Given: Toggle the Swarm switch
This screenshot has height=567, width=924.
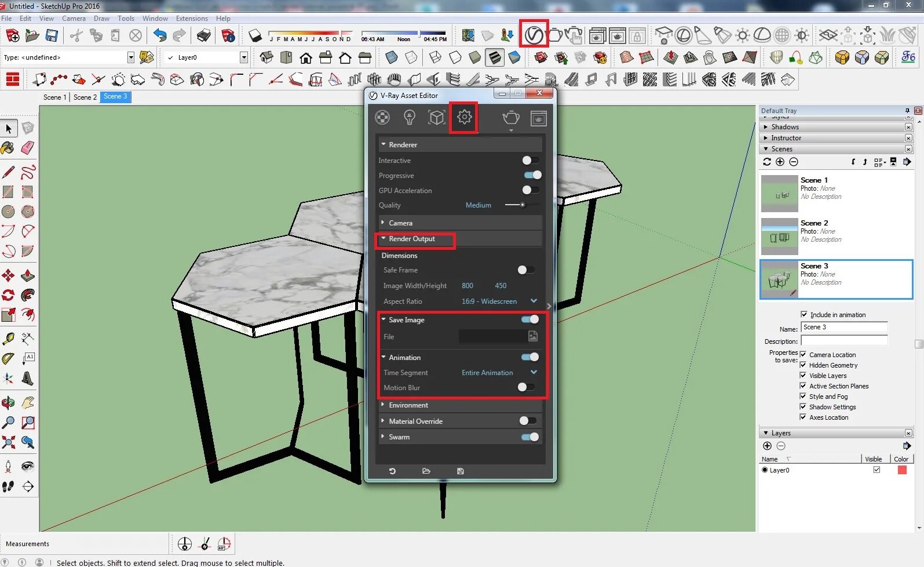Looking at the screenshot, I should click(530, 437).
